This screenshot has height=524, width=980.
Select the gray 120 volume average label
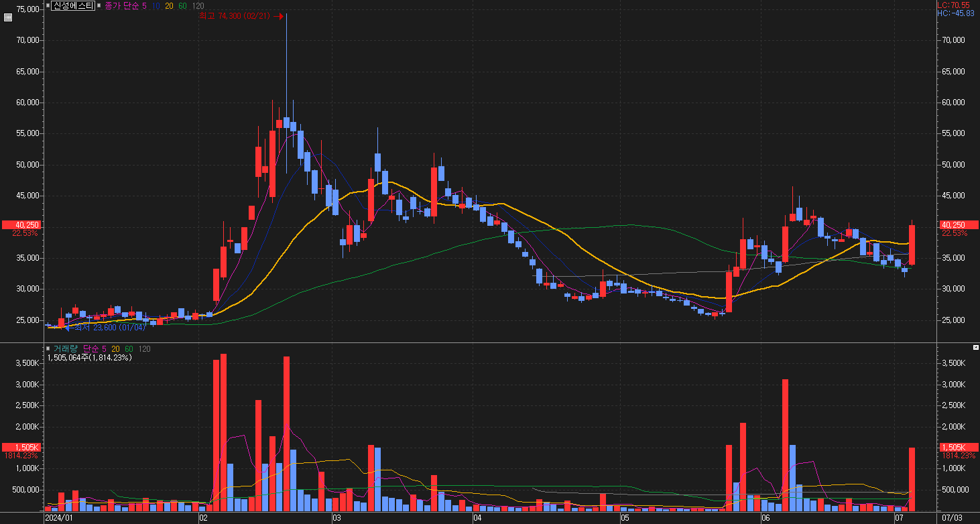[x=144, y=348]
